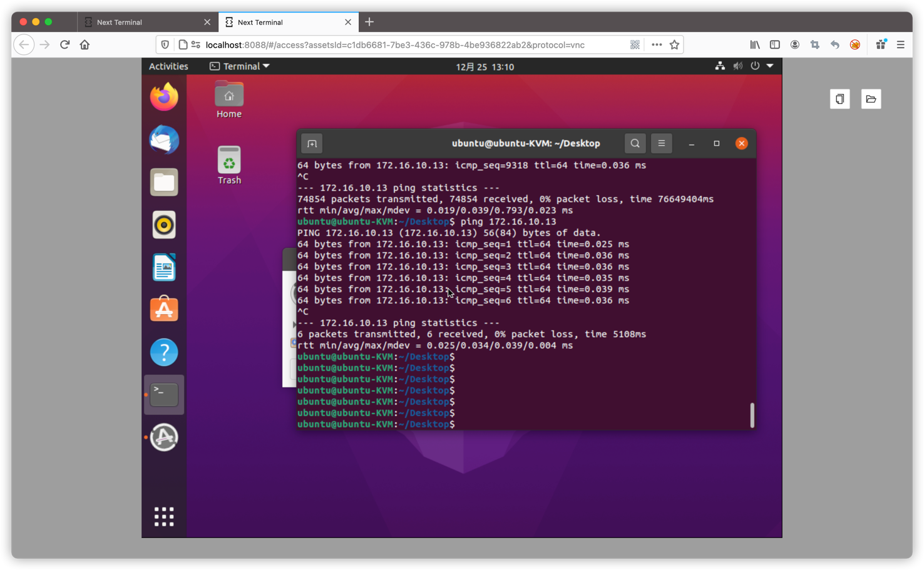Screen dimensions: 924x570
Task: Open the Firefox Library icon
Action: coord(754,44)
